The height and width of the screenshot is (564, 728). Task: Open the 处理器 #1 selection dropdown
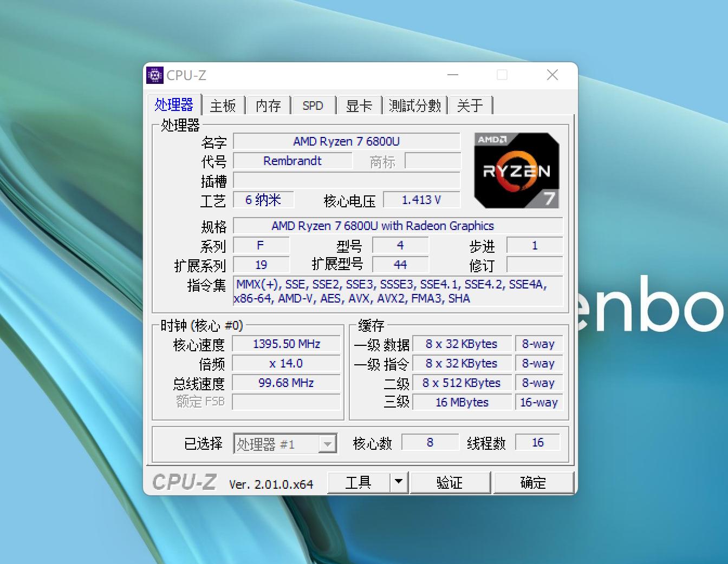coord(328,443)
